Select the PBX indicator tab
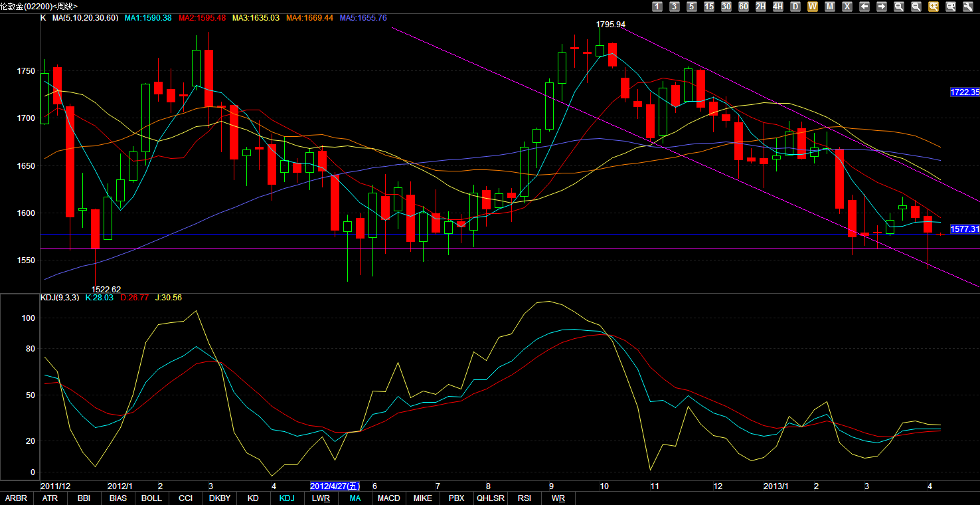The width and height of the screenshot is (980, 505). coord(456,498)
